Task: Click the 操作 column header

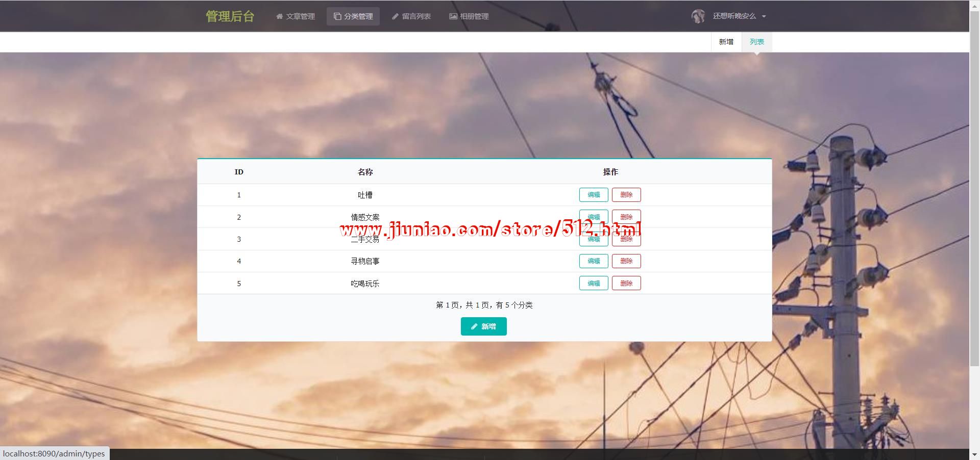Action: coord(610,172)
